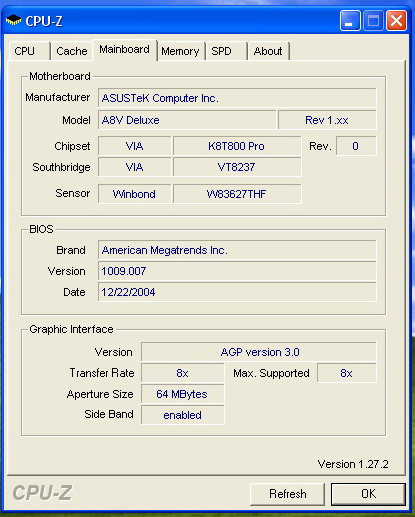Click the CPU-Z chip icon in title bar
The width and height of the screenshot is (415, 517).
click(x=13, y=20)
